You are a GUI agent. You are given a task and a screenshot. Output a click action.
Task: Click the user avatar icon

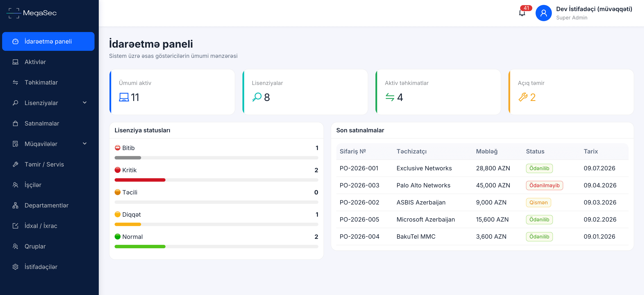click(544, 13)
